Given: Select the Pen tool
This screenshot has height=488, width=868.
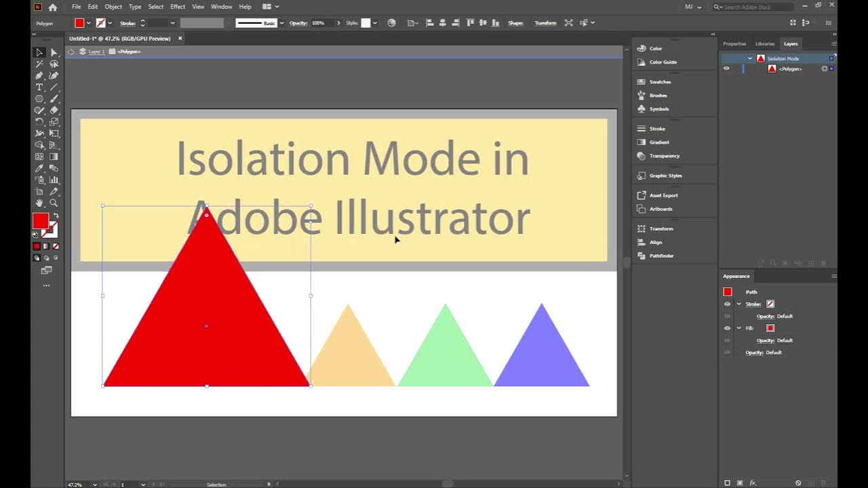Looking at the screenshot, I should pos(39,75).
